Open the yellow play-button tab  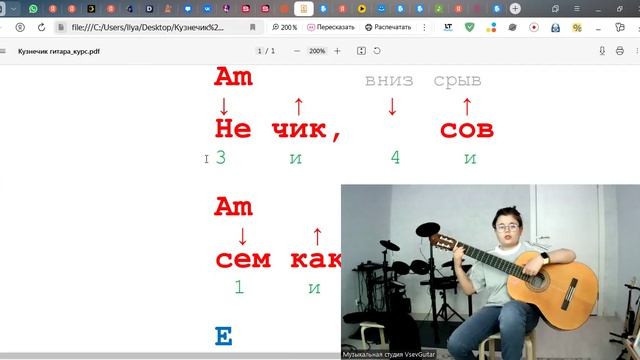coord(362,9)
